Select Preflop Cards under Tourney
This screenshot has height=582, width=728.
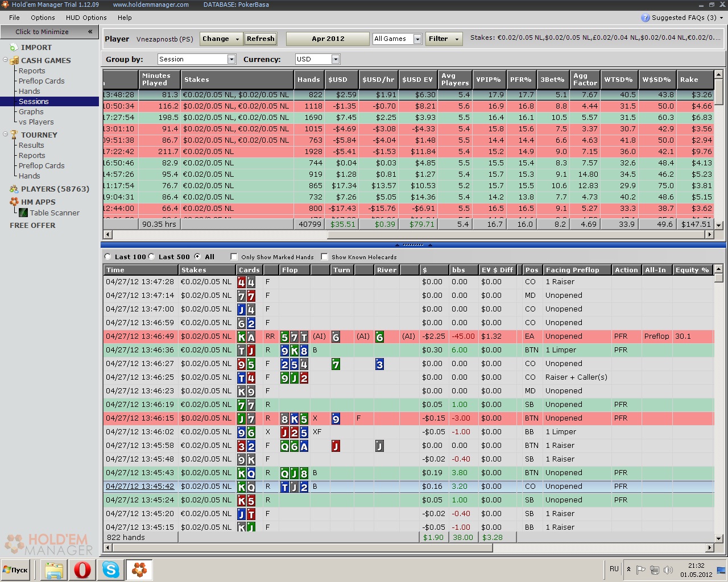coord(42,166)
